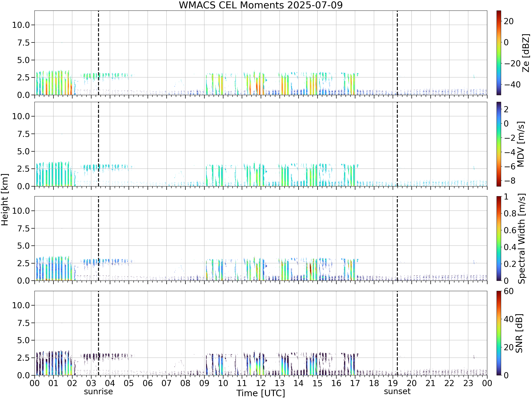Click the 10.0 height tick in the Ze panel

click(x=21, y=25)
